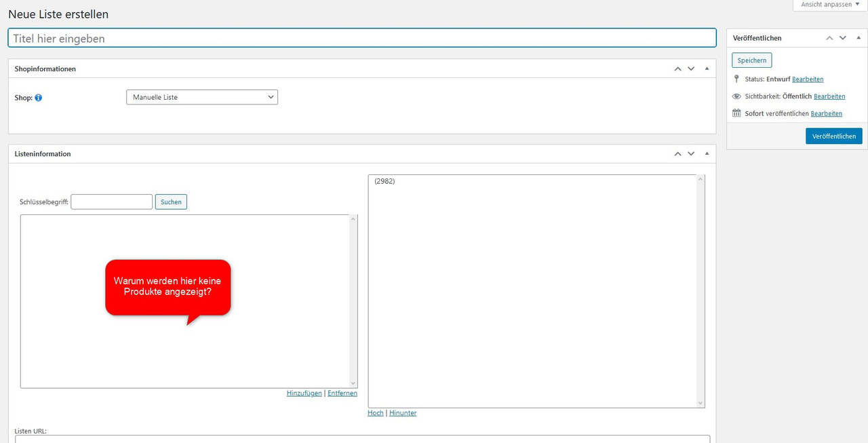This screenshot has height=443, width=868.
Task: Open the Ansicht anpassen dropdown
Action: (x=830, y=4)
